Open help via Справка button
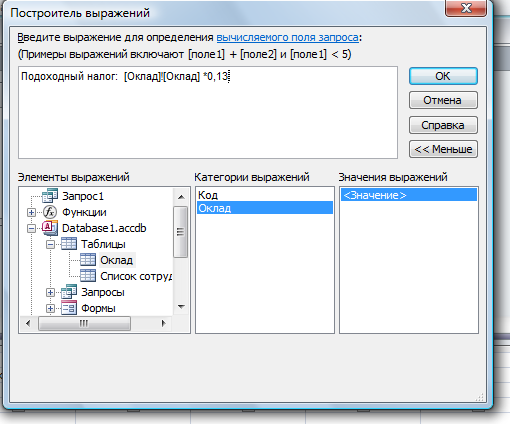This screenshot has height=424, width=510. click(443, 125)
